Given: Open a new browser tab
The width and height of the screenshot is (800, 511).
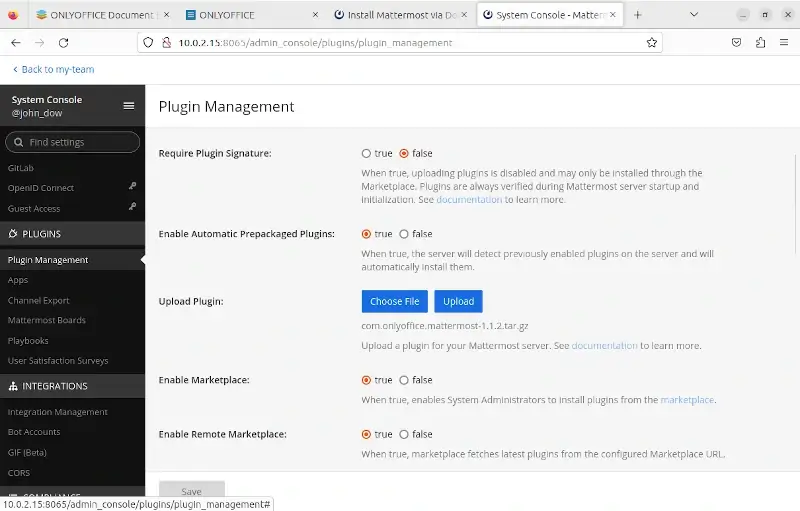Looking at the screenshot, I should tap(637, 15).
